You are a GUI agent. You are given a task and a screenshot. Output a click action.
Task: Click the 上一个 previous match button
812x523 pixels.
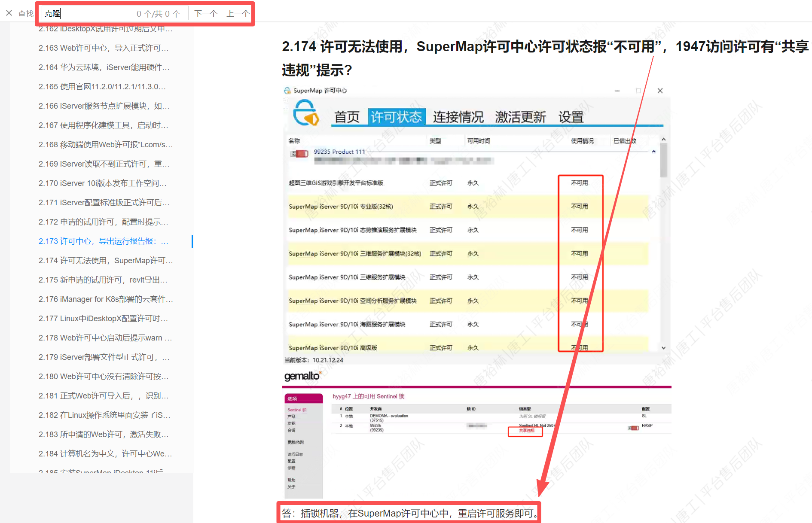click(x=238, y=14)
